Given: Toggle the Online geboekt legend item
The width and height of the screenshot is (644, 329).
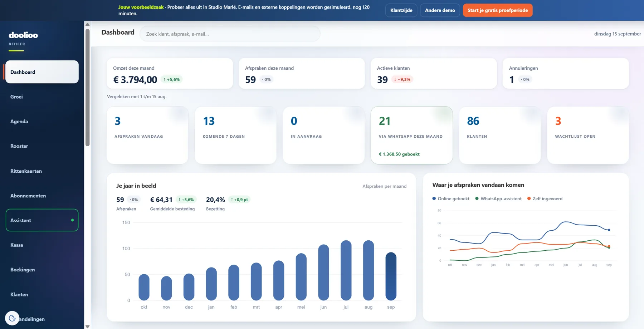Looking at the screenshot, I should [x=451, y=199].
